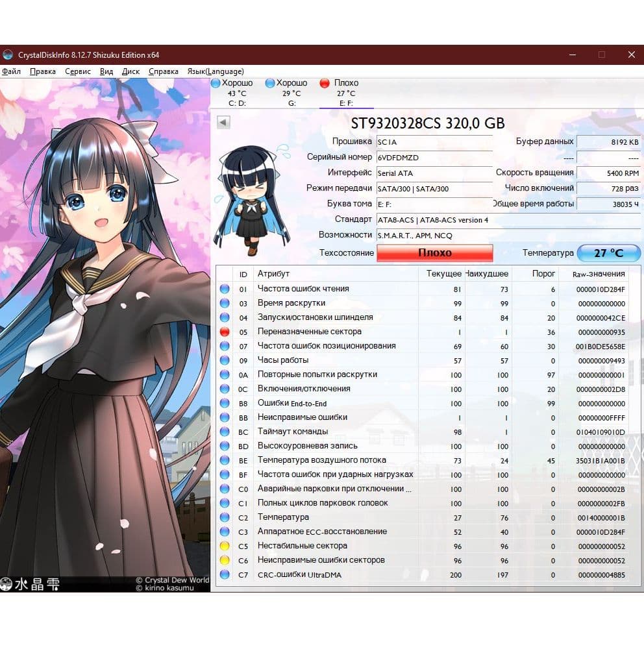Click the blue status icon for attribute BC
This screenshot has height=649, width=644.
tap(225, 432)
